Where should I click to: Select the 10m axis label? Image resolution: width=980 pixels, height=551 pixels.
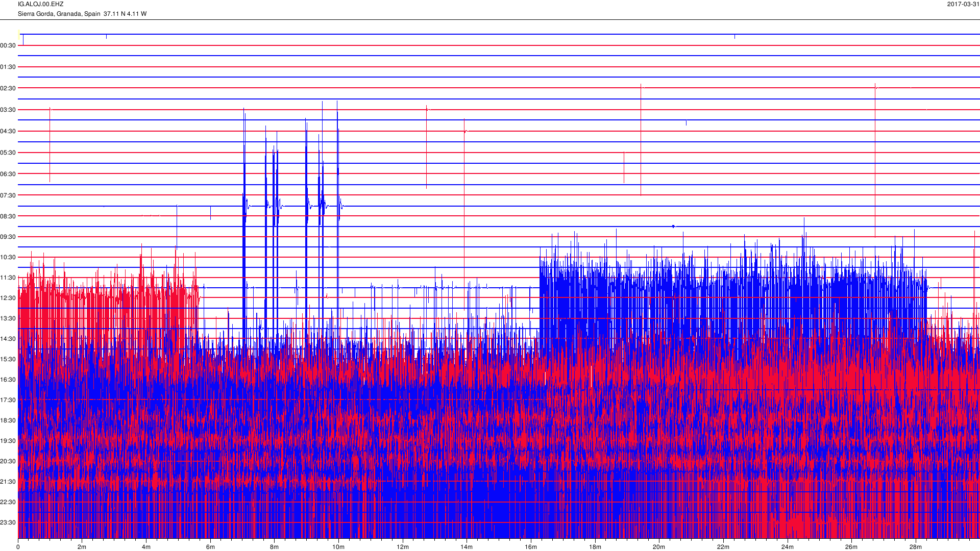pos(338,547)
